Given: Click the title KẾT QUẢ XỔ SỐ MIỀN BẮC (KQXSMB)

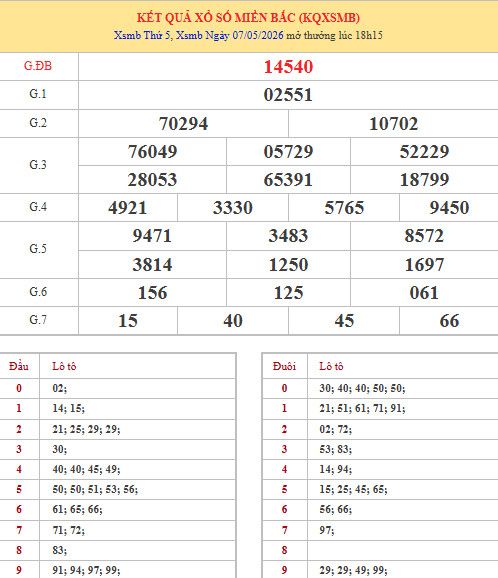Looking at the screenshot, I should 248,18.
